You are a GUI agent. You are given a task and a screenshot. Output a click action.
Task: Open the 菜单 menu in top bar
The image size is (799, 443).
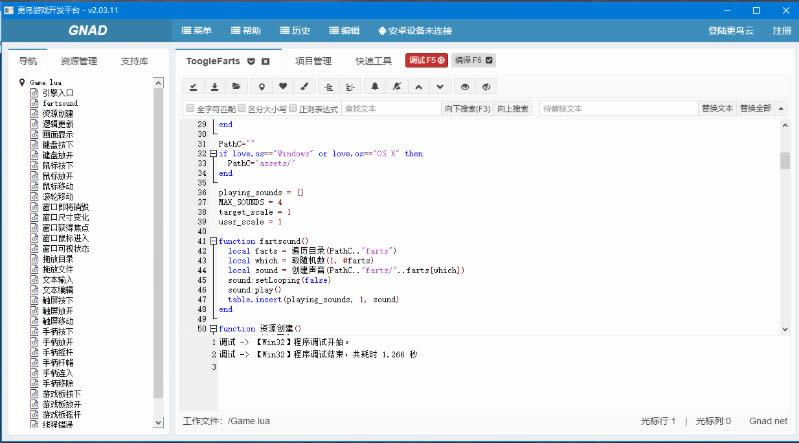[x=196, y=31]
